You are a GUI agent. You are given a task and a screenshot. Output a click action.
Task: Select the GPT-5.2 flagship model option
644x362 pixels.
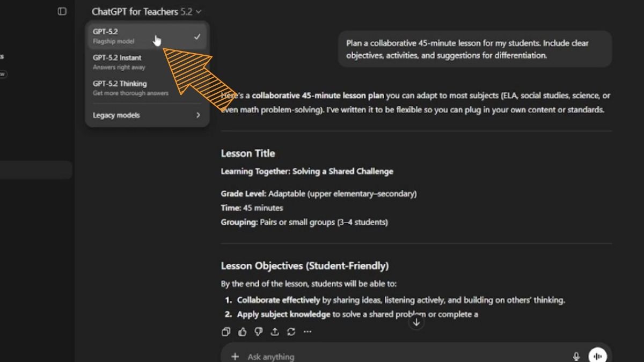[x=147, y=36]
